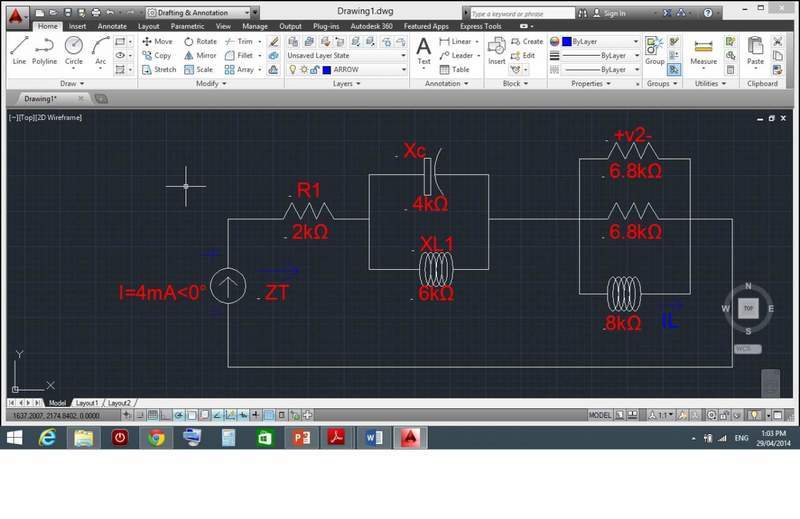Toggle the ARROW layer light bulb on/off

point(292,70)
